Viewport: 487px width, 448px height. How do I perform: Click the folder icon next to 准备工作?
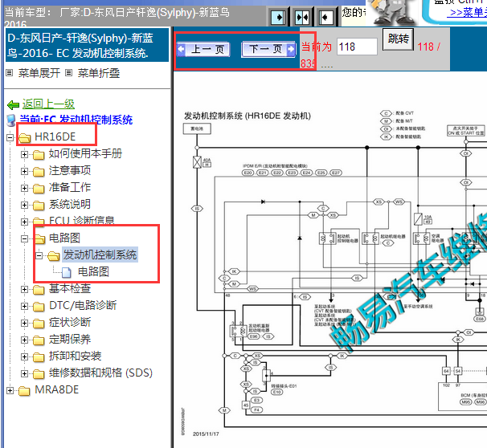point(39,189)
